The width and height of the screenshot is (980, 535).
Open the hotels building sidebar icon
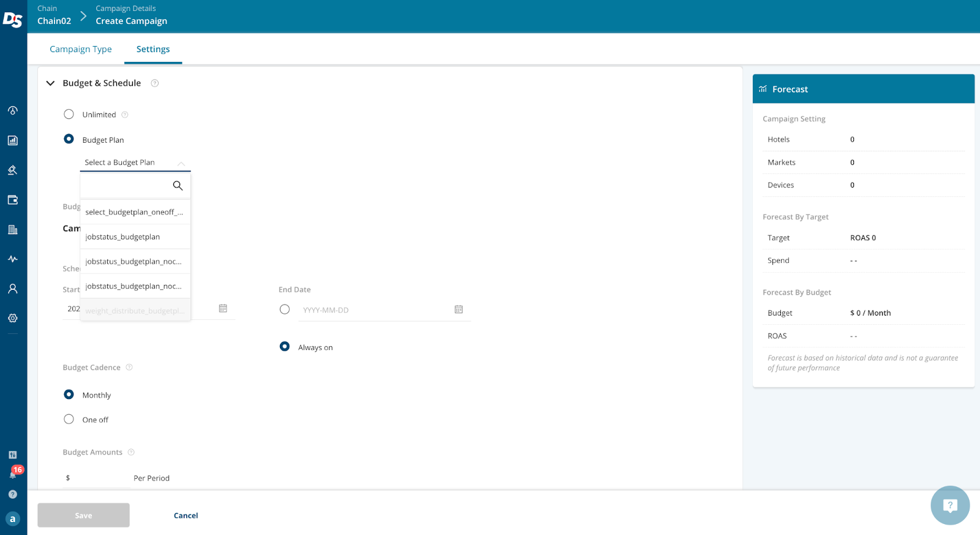pyautogui.click(x=12, y=229)
